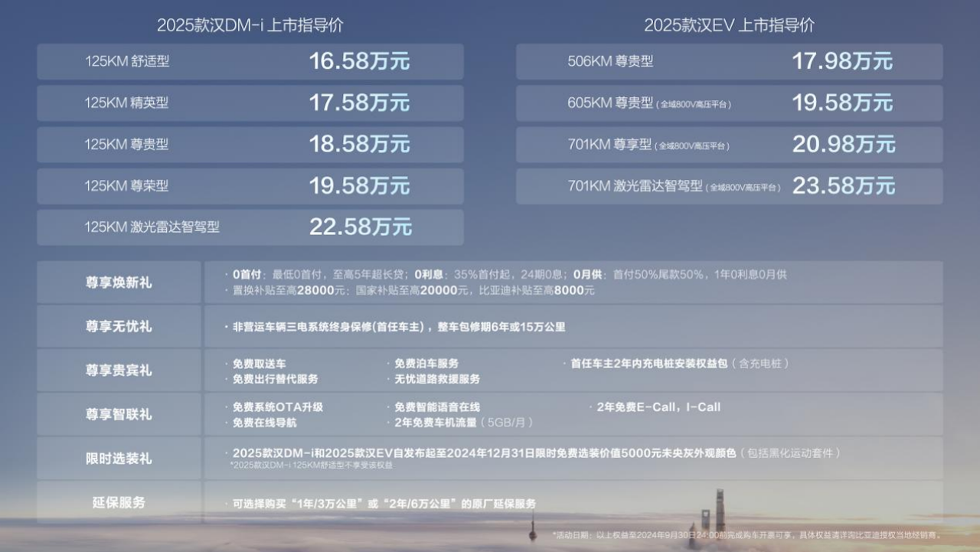980x552 pixels.
Task: Click the 无忧道路救援服务 item
Action: point(437,379)
